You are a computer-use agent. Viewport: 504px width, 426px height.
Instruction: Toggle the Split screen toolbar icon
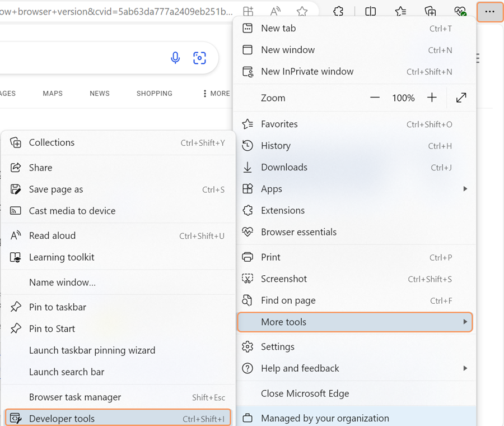click(x=370, y=12)
